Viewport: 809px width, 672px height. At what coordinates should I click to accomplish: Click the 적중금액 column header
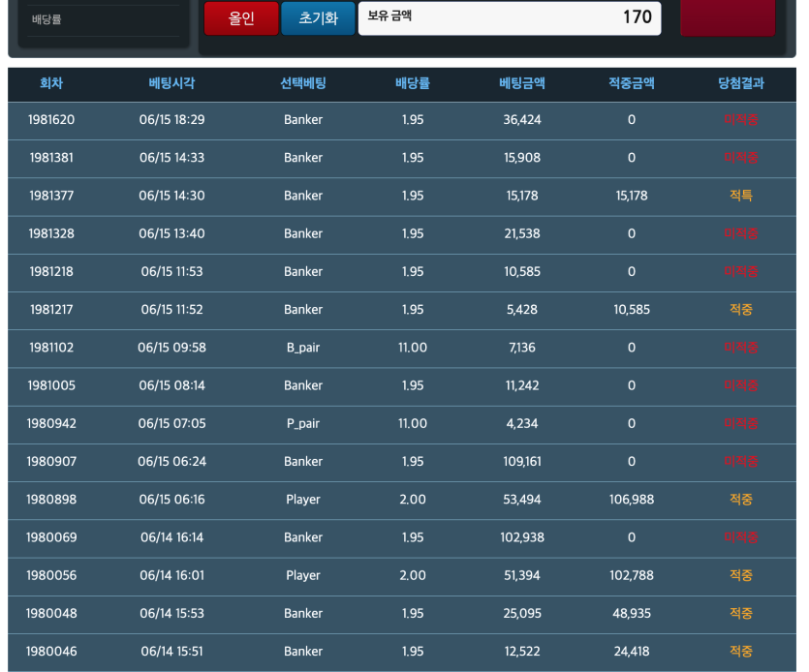631,83
